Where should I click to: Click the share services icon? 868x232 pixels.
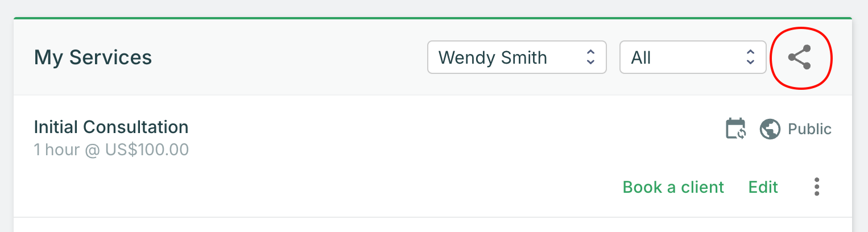click(799, 57)
